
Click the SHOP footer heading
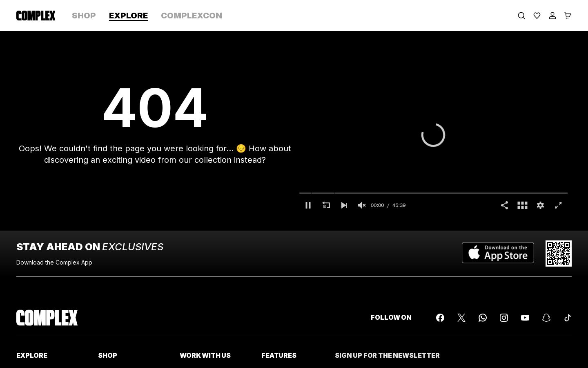pos(107,355)
